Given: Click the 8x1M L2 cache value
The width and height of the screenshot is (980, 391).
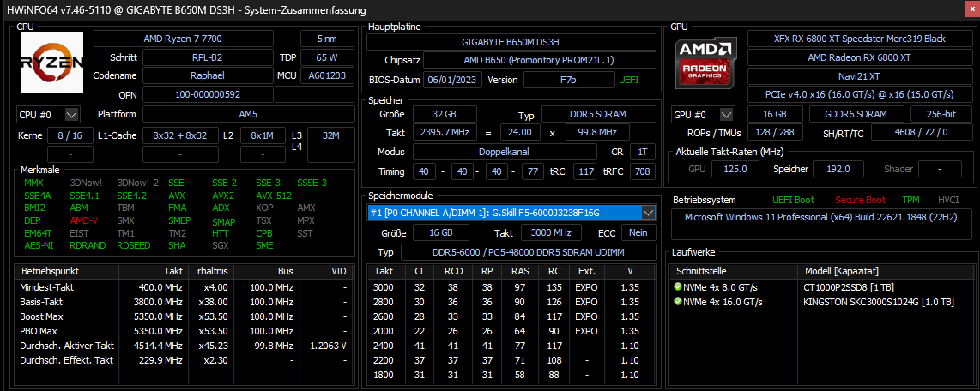Looking at the screenshot, I should coord(263,136).
